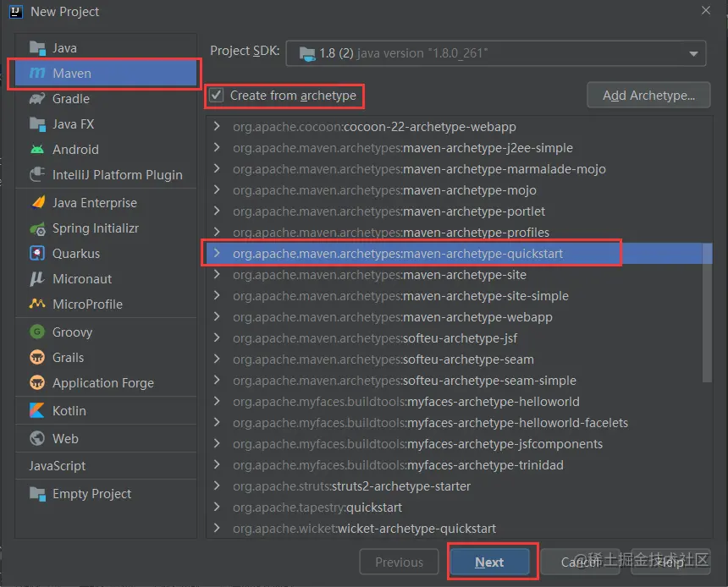Click the Java Enterprise icon

tap(38, 202)
